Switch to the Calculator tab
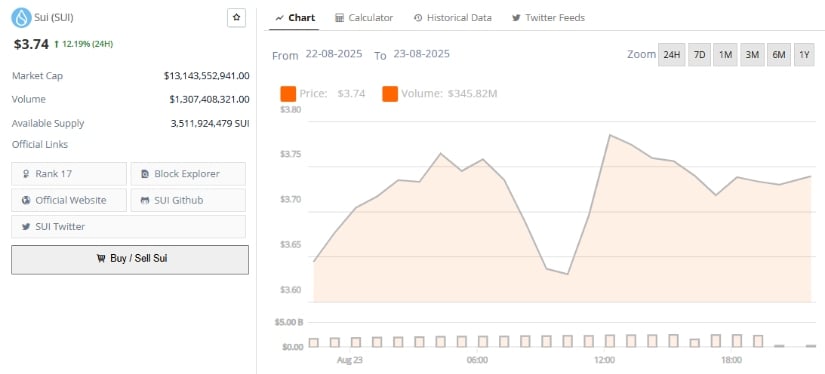 pos(364,17)
